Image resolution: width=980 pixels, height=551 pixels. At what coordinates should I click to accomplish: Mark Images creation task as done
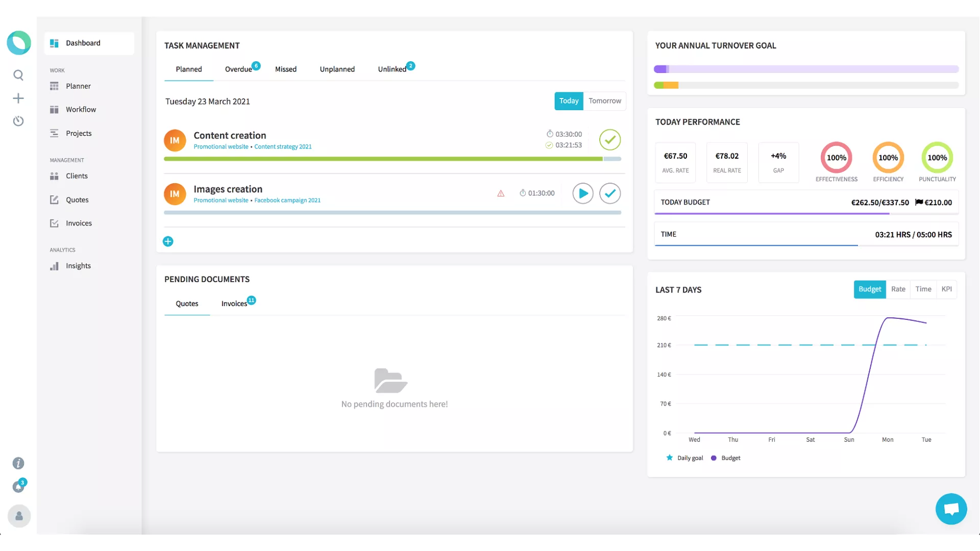pos(610,193)
